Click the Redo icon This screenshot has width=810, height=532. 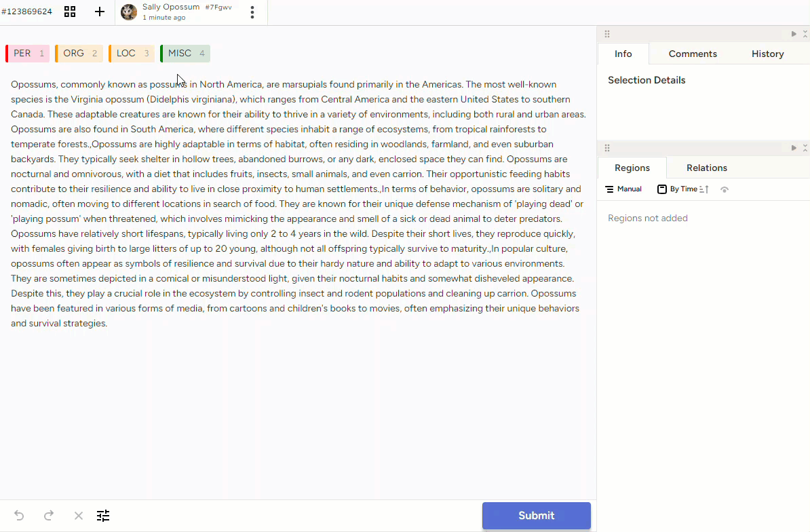48,516
